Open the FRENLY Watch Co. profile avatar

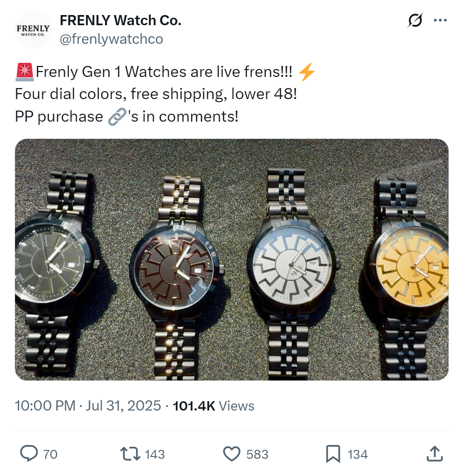click(x=33, y=30)
